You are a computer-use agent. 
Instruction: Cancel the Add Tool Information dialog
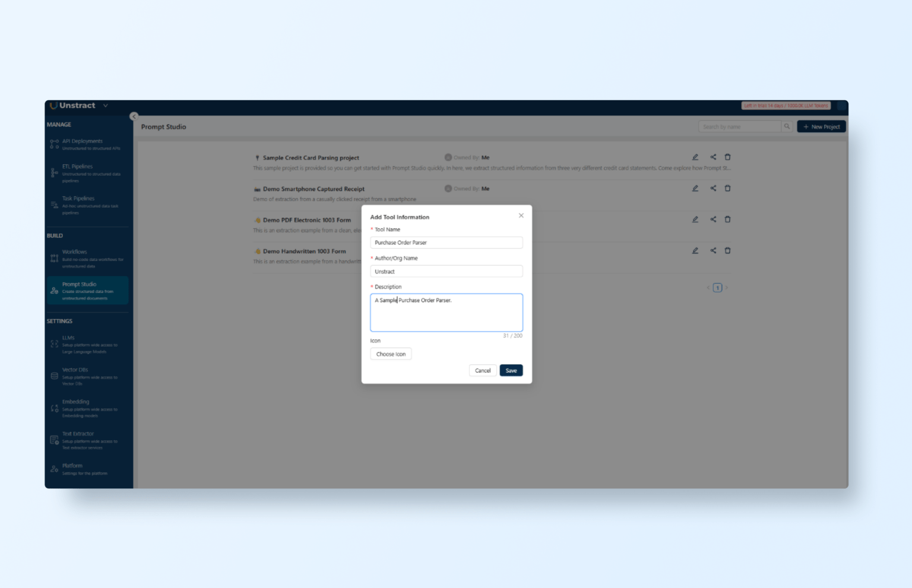tap(483, 370)
